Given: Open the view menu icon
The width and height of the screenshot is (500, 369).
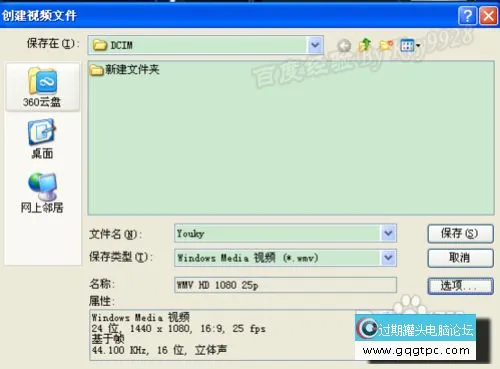Looking at the screenshot, I should point(410,45).
